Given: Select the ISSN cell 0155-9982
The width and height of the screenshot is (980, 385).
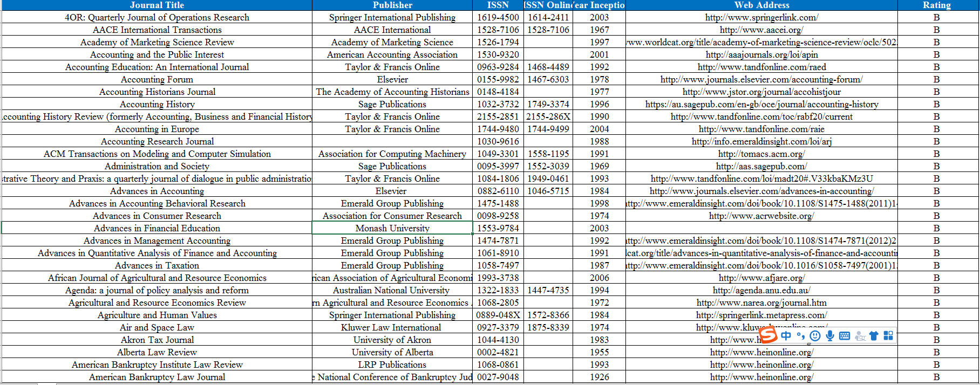Looking at the screenshot, I should pyautogui.click(x=498, y=79).
